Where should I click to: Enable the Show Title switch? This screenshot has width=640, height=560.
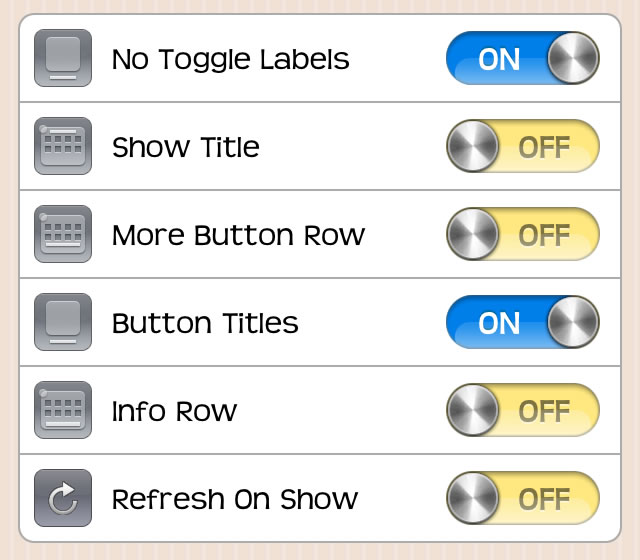tap(523, 146)
